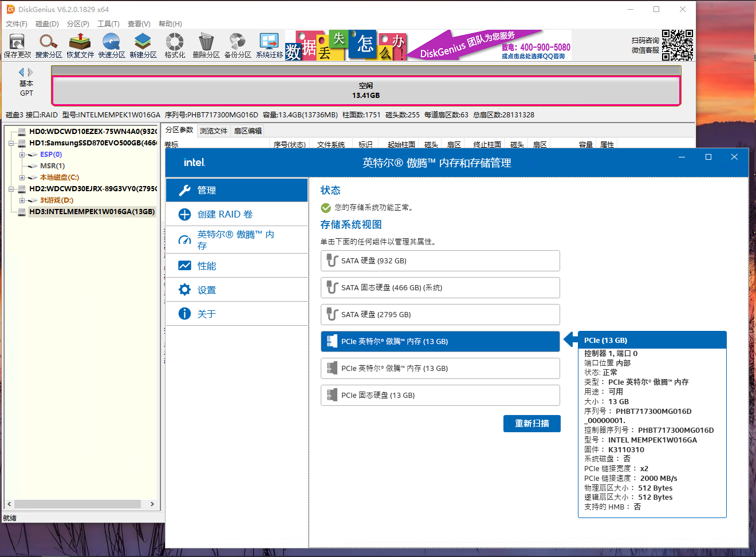Viewport: 756px width, 557px height.
Task: Open 设置 settings in Intel sidebar
Action: coord(237,290)
